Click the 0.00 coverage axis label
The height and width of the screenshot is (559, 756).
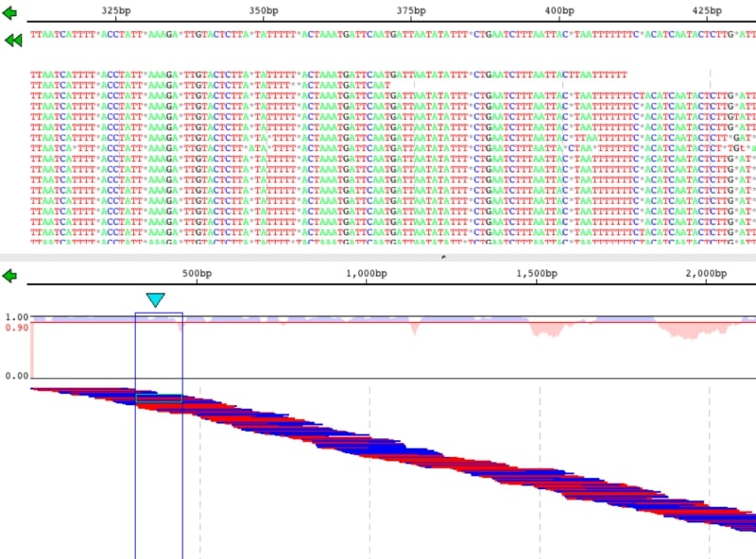point(16,376)
